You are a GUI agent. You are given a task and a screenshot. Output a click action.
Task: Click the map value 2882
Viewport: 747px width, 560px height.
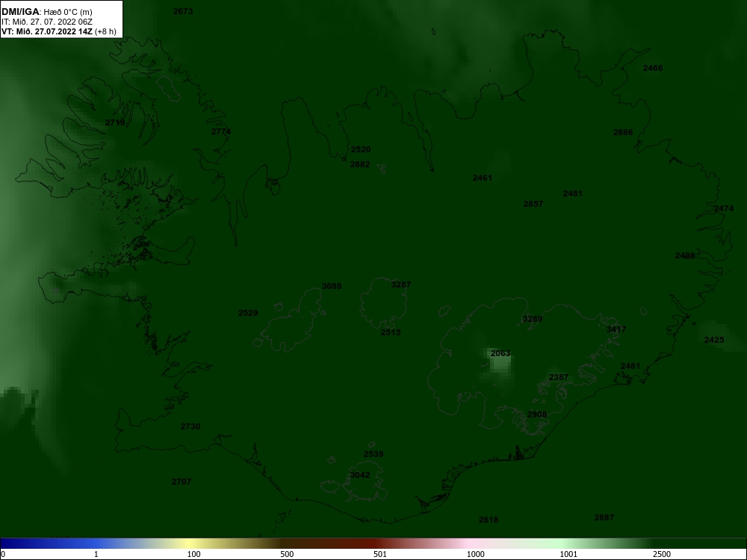point(360,164)
